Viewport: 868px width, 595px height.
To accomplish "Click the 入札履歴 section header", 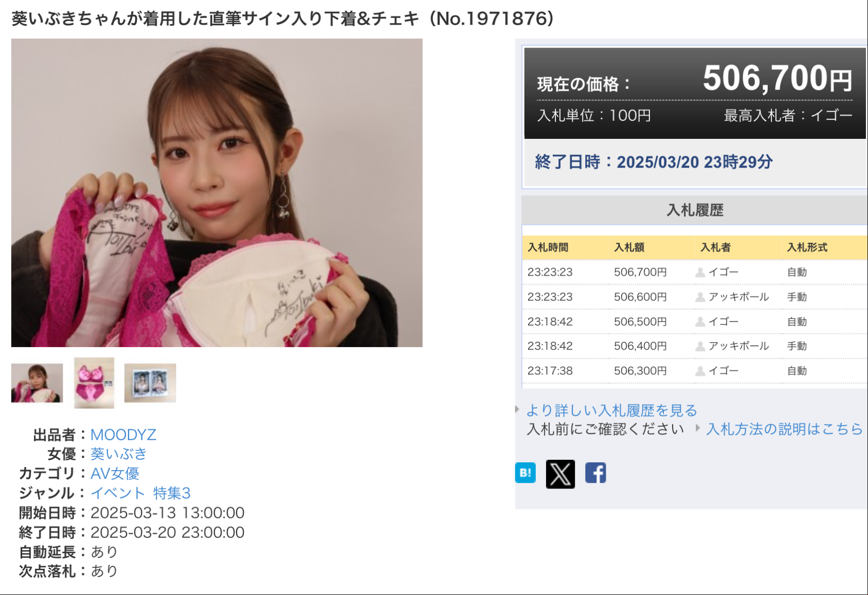I will pyautogui.click(x=695, y=210).
